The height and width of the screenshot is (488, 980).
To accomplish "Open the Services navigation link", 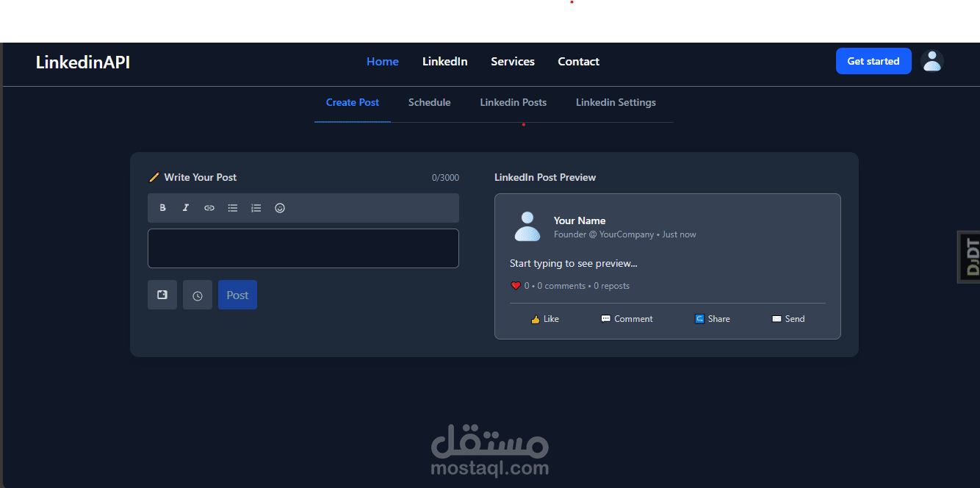I will tap(513, 62).
